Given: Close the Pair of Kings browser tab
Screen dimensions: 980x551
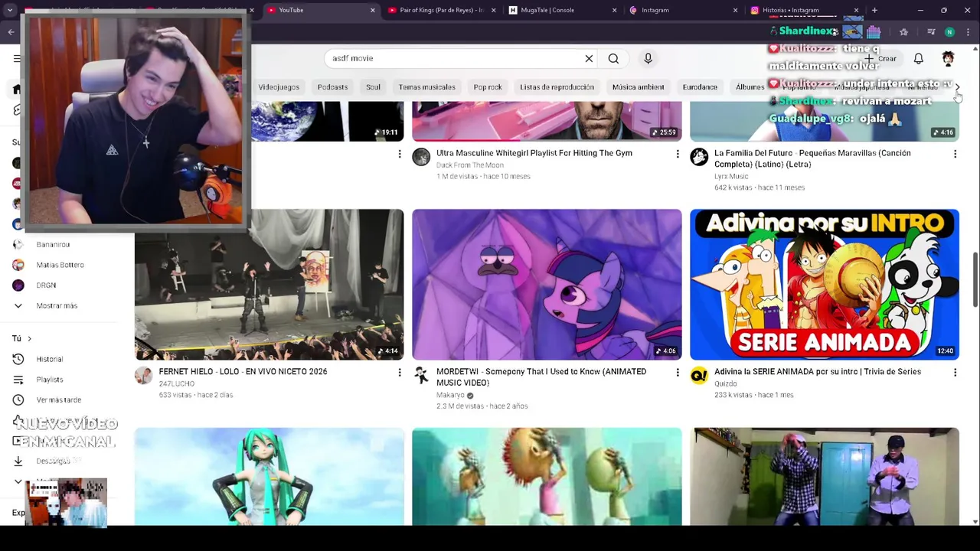Looking at the screenshot, I should point(493,10).
